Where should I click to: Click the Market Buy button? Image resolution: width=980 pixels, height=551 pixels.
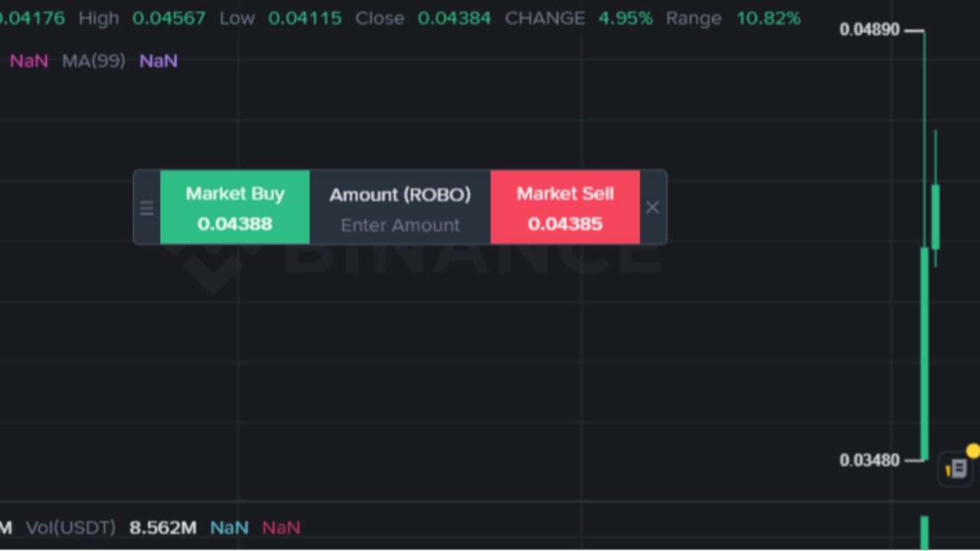point(235,207)
